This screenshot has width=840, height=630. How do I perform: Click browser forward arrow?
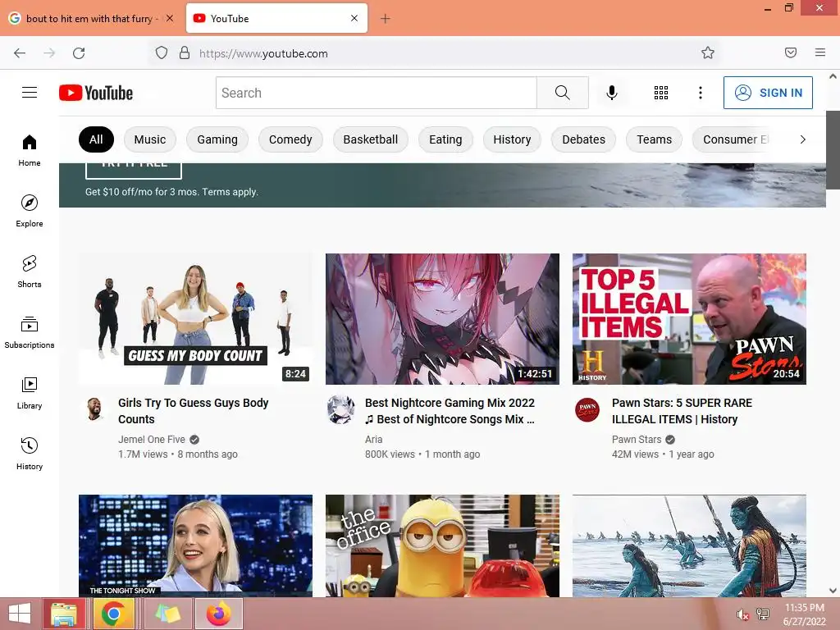pyautogui.click(x=49, y=53)
